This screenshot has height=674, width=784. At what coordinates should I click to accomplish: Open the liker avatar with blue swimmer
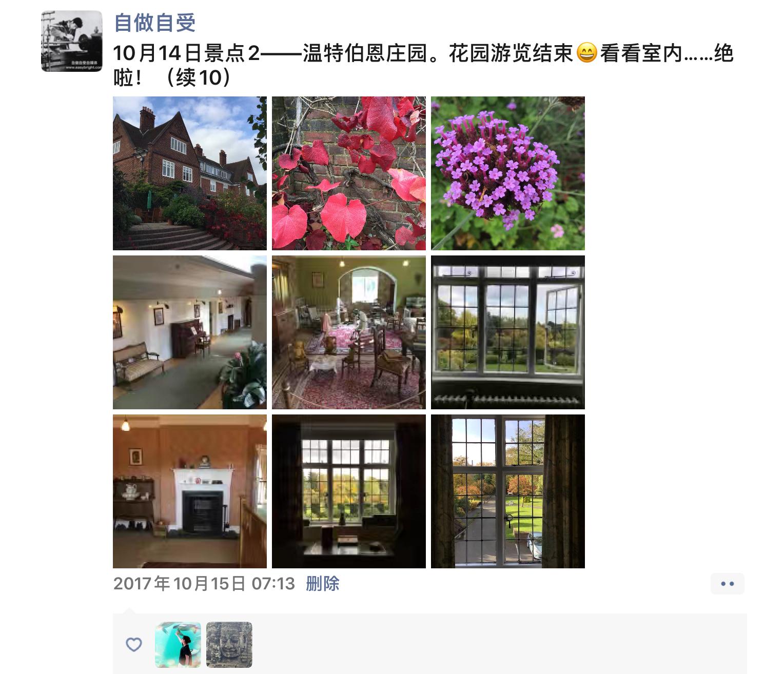178,645
